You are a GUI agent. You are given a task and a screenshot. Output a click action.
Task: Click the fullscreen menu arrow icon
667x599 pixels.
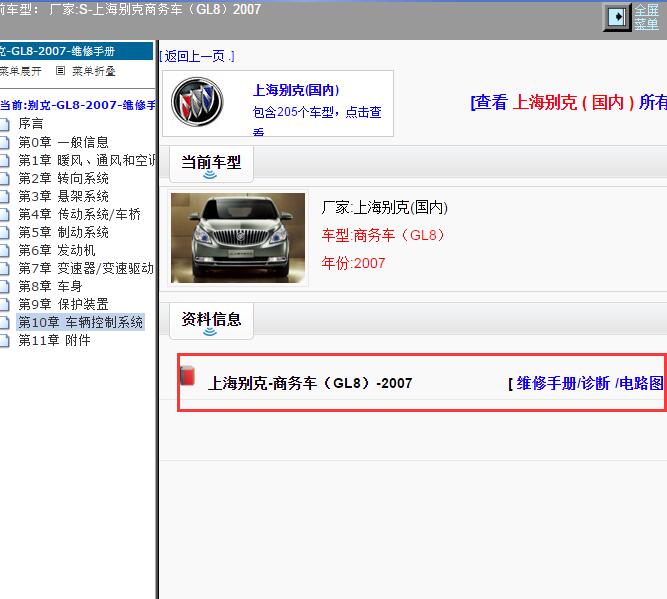pos(617,17)
